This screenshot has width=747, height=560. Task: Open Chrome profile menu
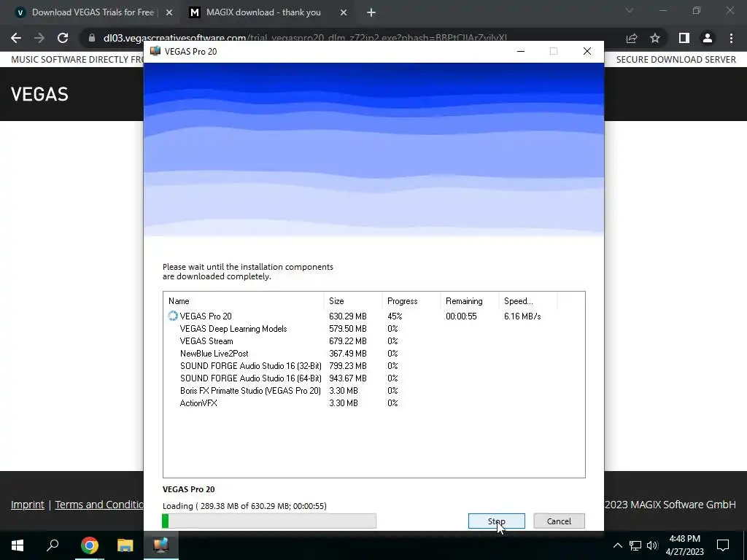(x=708, y=38)
